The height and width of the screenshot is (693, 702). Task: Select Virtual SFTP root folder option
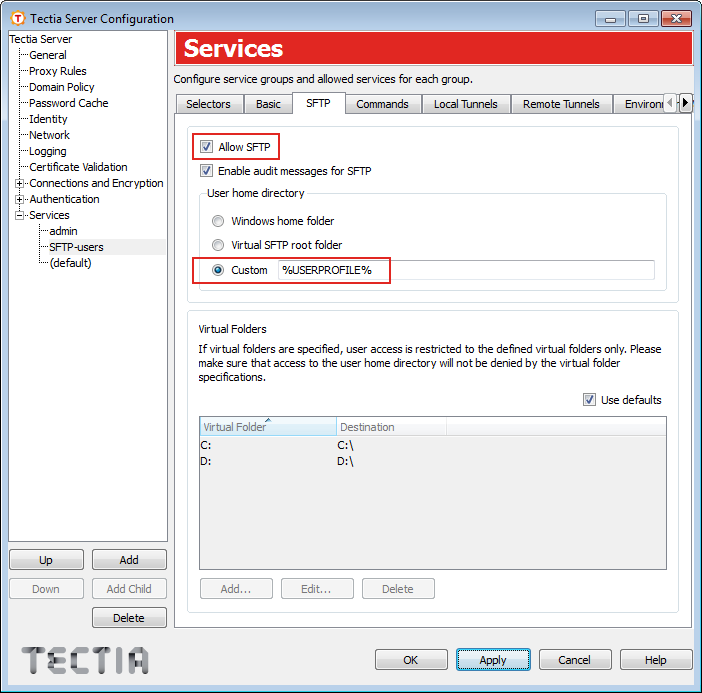tap(218, 245)
